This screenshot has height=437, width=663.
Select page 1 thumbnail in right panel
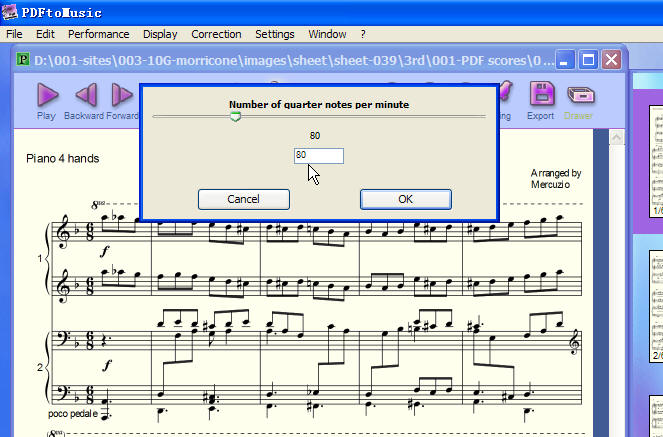click(656, 161)
